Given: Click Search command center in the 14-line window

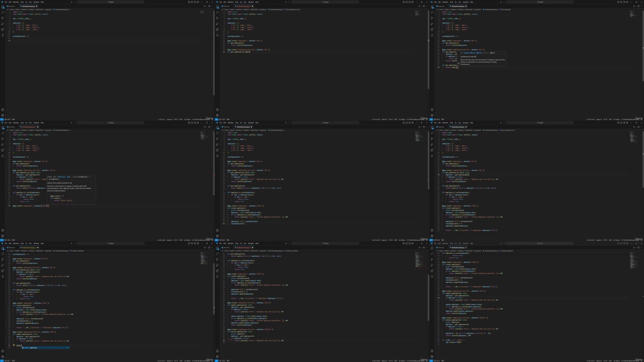Looking at the screenshot, I should point(111,2).
